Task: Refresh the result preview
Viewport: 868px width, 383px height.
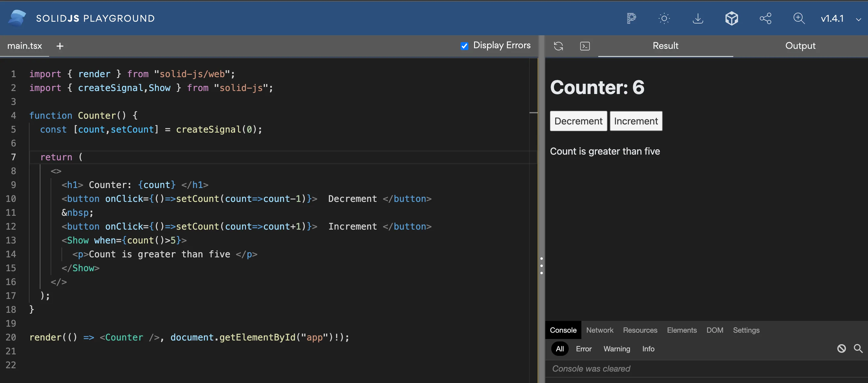Action: click(558, 46)
